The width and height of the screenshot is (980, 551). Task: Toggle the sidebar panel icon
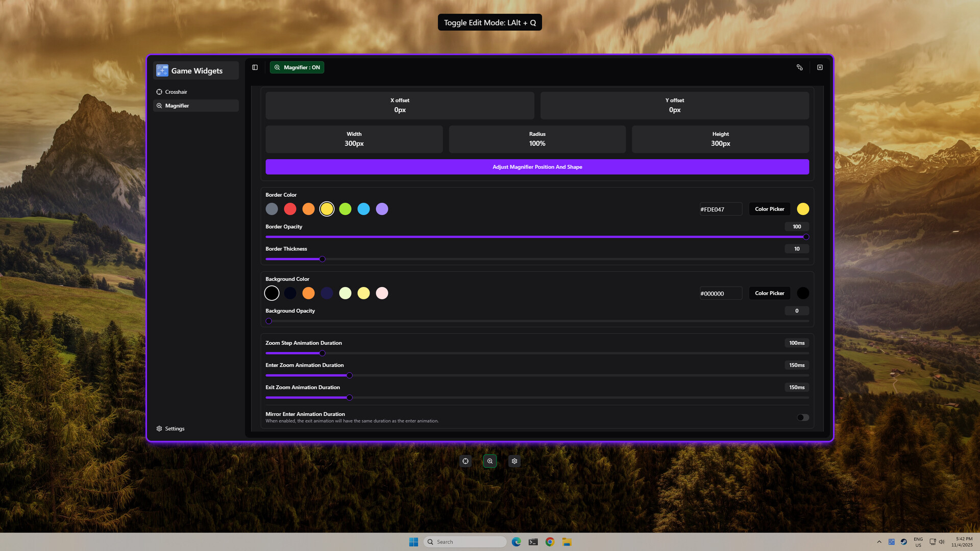(255, 67)
